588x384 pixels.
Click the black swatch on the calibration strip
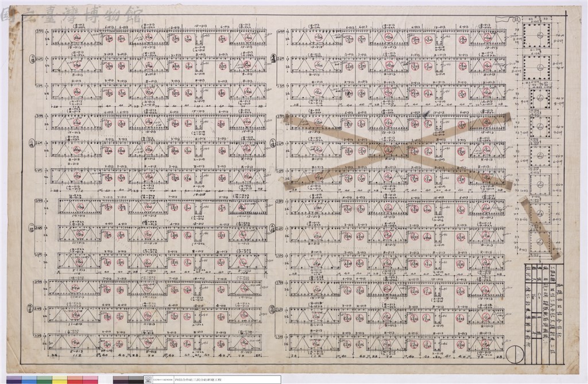135,380
